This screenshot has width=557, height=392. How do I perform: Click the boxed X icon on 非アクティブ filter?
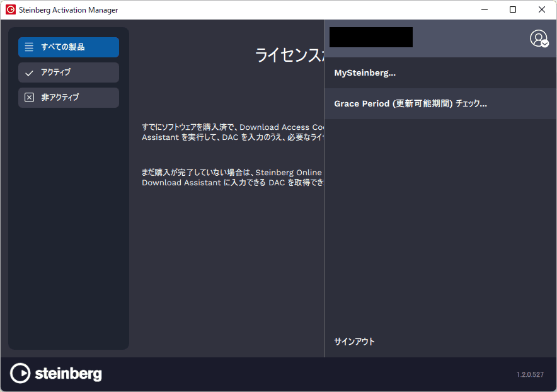tap(29, 97)
